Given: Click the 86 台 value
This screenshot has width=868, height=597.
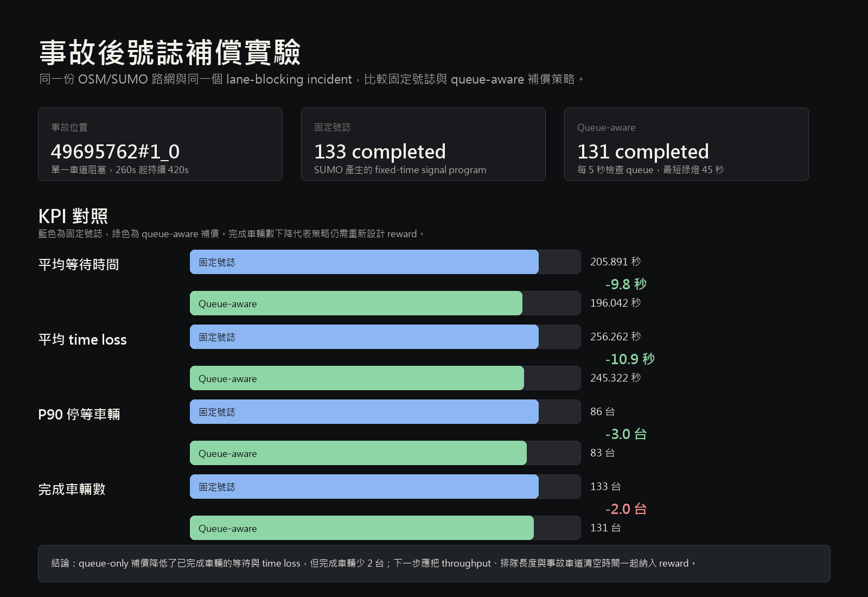Looking at the screenshot, I should pyautogui.click(x=603, y=411).
